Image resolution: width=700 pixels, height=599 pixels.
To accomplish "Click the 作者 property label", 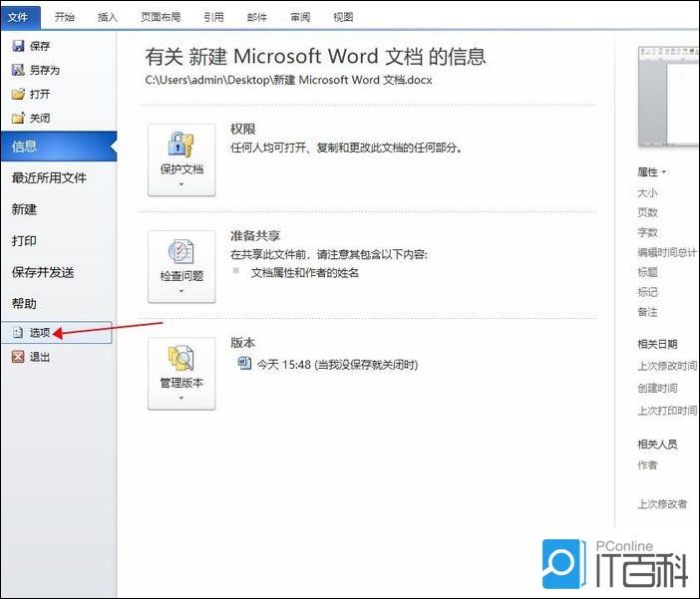I will [647, 465].
